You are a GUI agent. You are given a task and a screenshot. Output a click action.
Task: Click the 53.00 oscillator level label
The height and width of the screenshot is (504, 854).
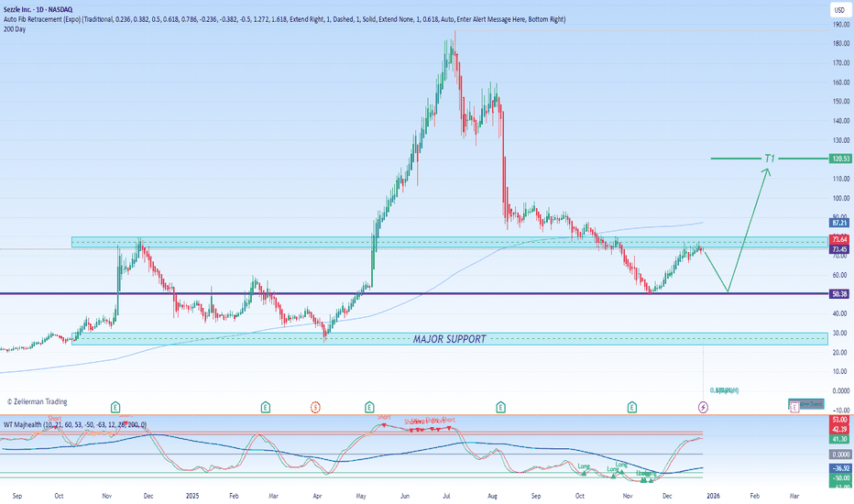tap(840, 420)
